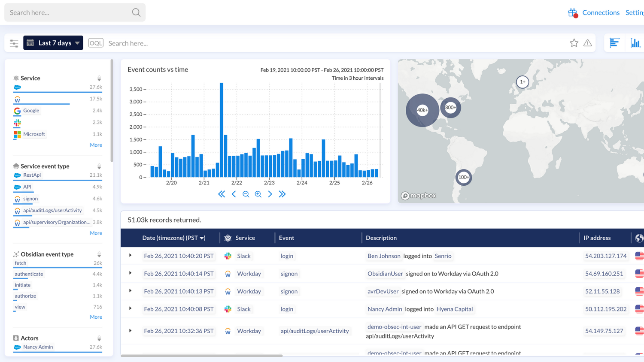Screen dimensions: 644x362
Task: Toggle sort order for the Actors facet
Action: (x=99, y=338)
